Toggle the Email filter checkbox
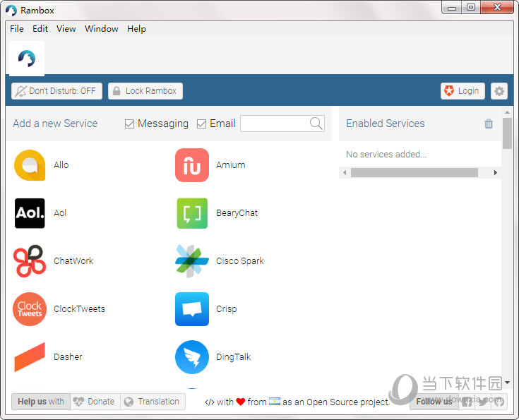 [201, 124]
